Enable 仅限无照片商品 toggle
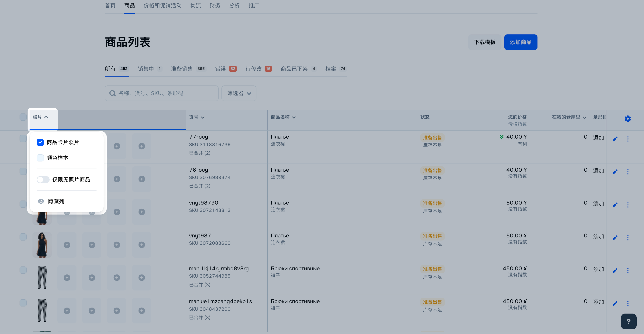This screenshot has height=334, width=644. [43, 179]
